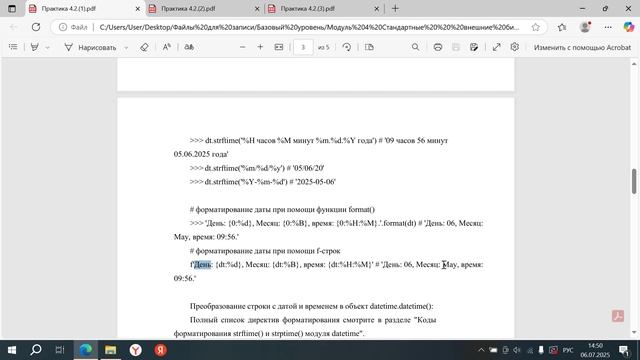Open Yandex Browser from the taskbar
This screenshot has height=360, width=640.
pyautogui.click(x=135, y=350)
